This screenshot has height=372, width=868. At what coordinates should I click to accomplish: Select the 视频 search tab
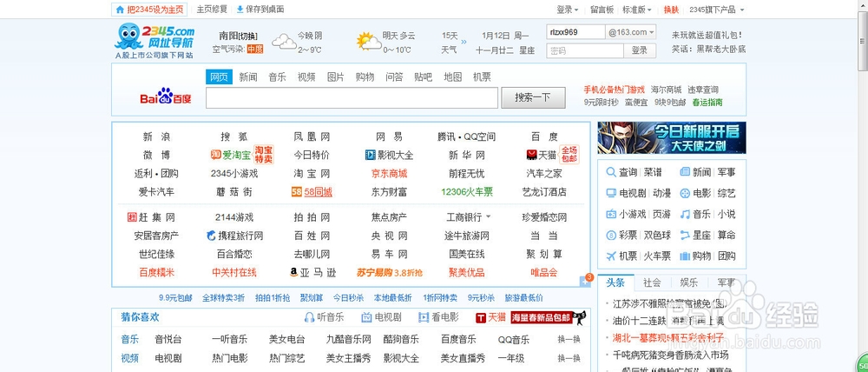pyautogui.click(x=306, y=77)
